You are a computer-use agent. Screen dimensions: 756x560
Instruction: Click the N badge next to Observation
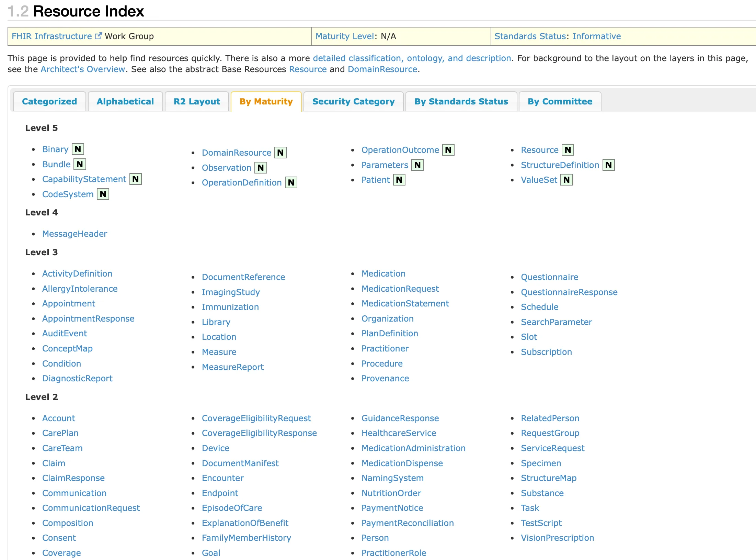(x=260, y=168)
